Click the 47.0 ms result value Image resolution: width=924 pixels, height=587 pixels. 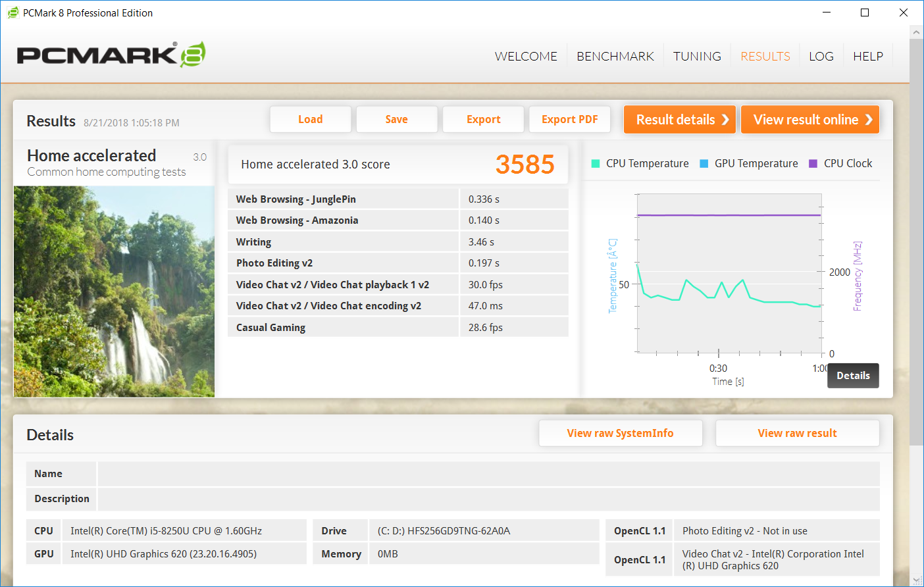[486, 306]
